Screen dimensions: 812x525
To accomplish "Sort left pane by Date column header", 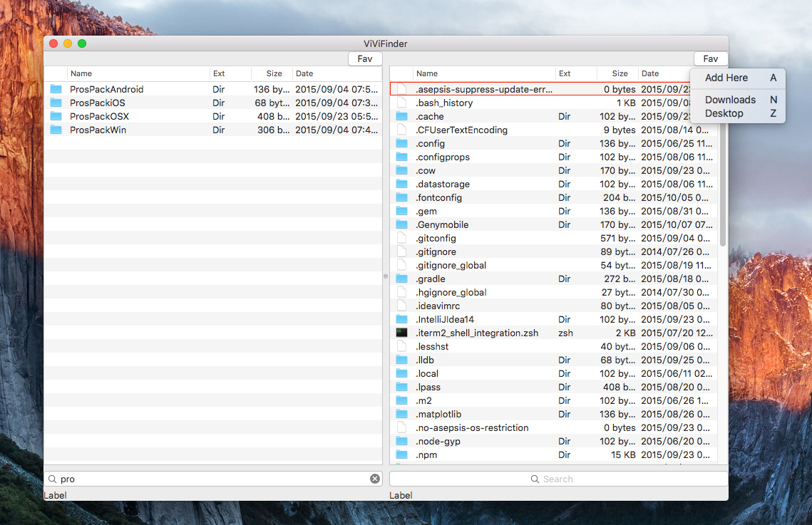I will (x=337, y=73).
